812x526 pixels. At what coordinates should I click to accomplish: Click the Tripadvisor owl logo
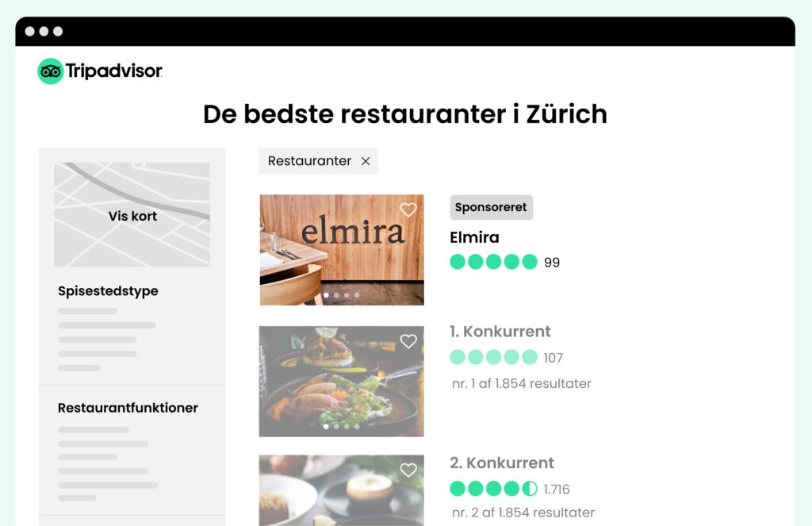point(50,71)
